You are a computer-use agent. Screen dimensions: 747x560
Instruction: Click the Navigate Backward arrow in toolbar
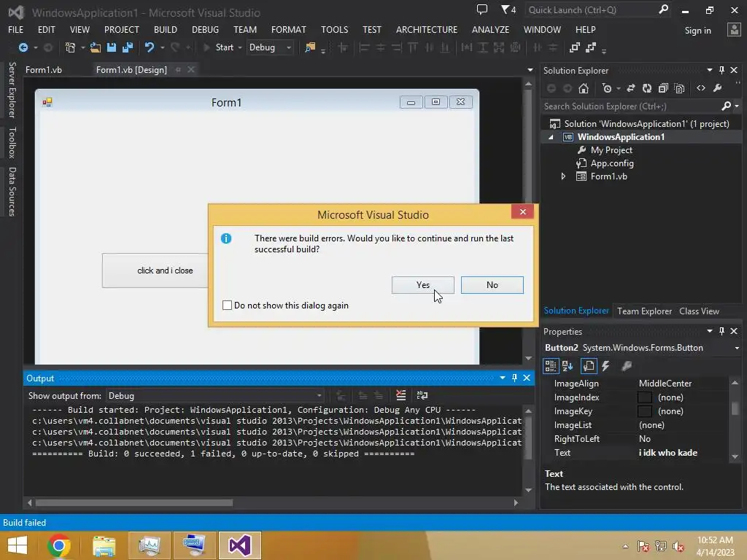[x=23, y=47]
